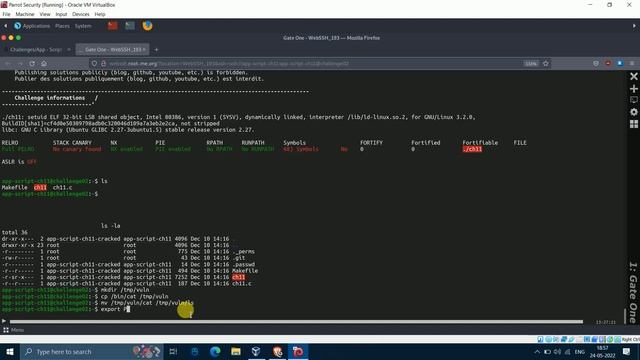Go to the Firefox home page

[x=44, y=64]
